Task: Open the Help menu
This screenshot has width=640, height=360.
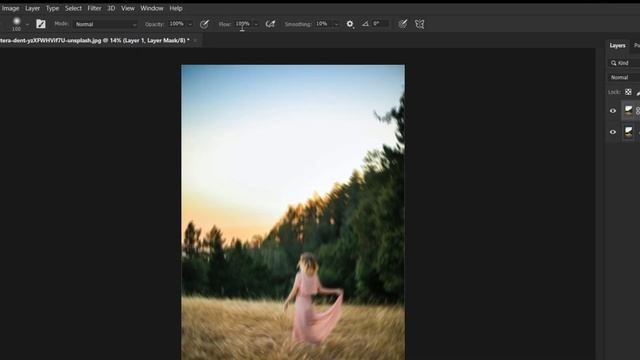Action: 176,8
